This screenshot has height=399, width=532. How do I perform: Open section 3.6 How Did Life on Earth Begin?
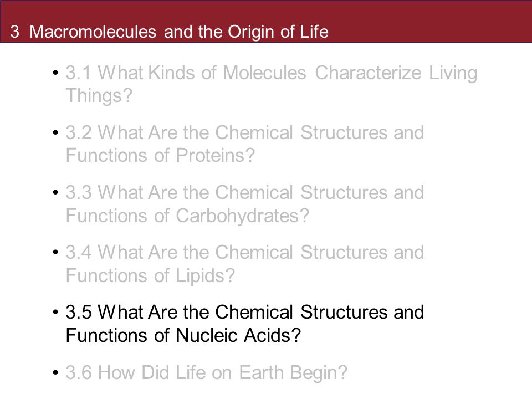click(x=206, y=372)
